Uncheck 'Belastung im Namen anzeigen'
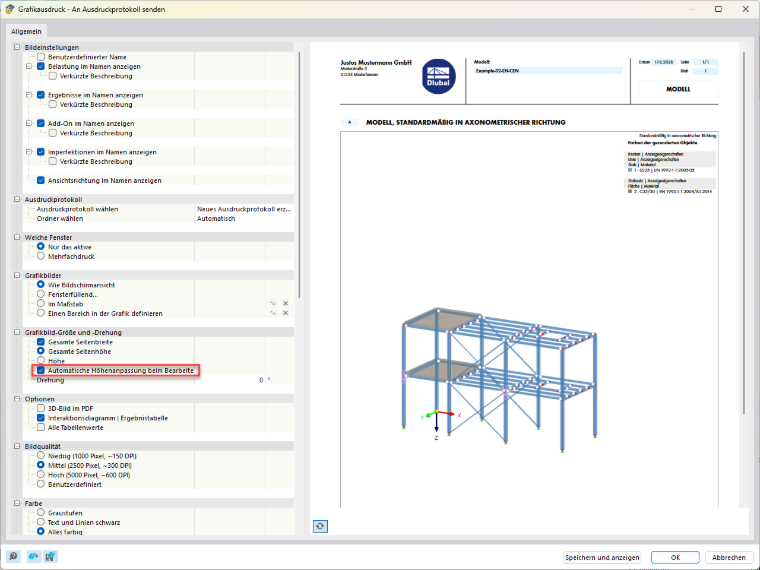This screenshot has width=760, height=570. coord(41,66)
